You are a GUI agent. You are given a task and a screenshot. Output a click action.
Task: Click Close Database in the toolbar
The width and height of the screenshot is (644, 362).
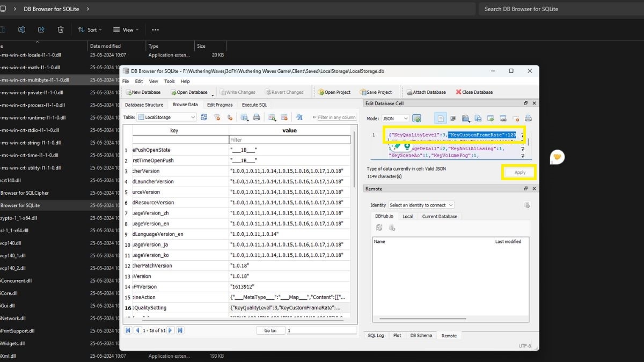coord(474,92)
